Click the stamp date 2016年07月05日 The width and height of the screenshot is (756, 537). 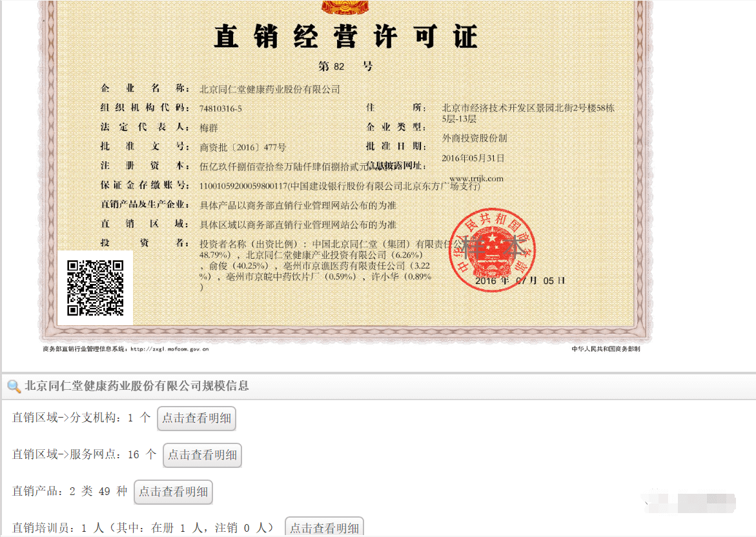click(520, 281)
